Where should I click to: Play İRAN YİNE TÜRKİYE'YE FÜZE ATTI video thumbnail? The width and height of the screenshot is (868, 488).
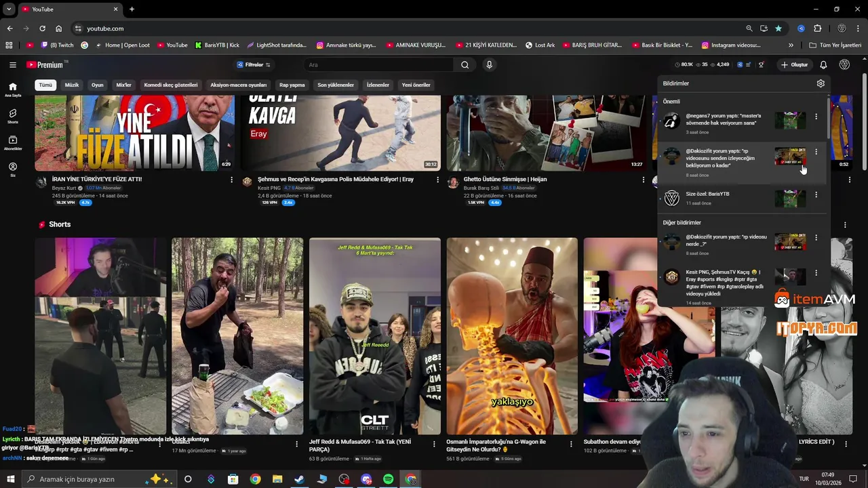tap(134, 133)
